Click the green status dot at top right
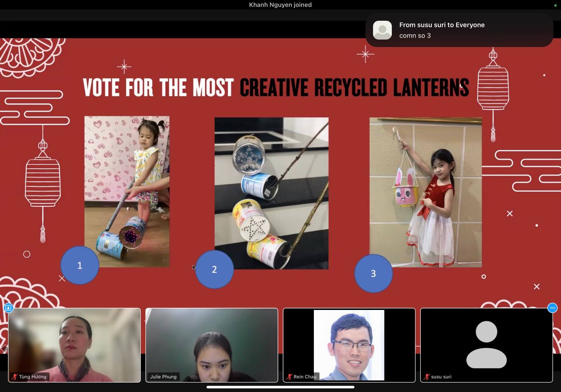The width and height of the screenshot is (561, 392). (x=555, y=5)
